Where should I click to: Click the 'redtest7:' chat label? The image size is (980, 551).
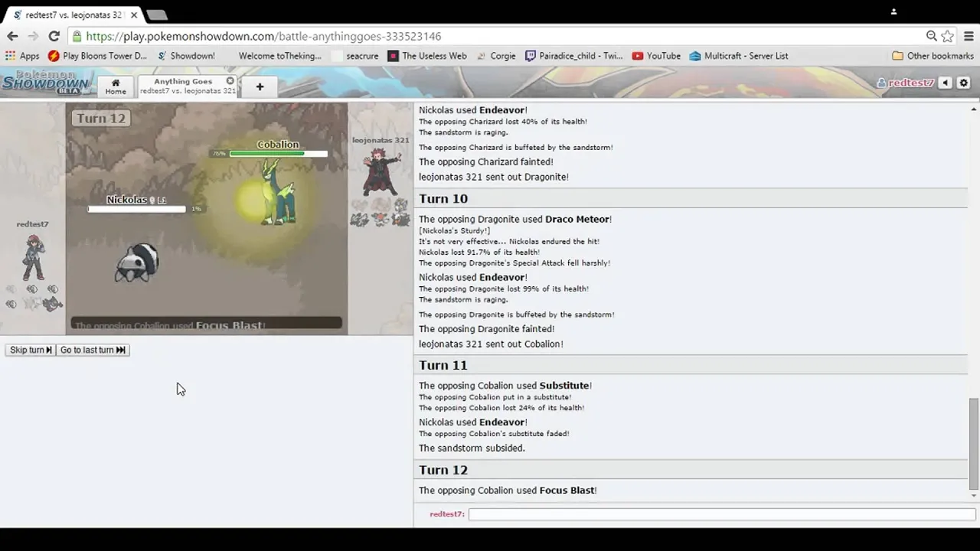click(x=447, y=514)
